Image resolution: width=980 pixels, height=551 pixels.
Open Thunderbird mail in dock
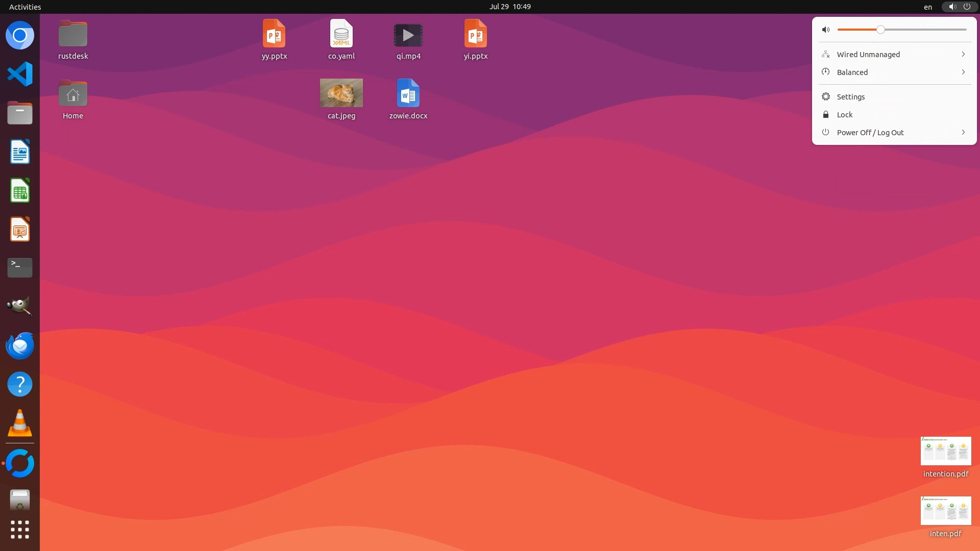pos(20,345)
